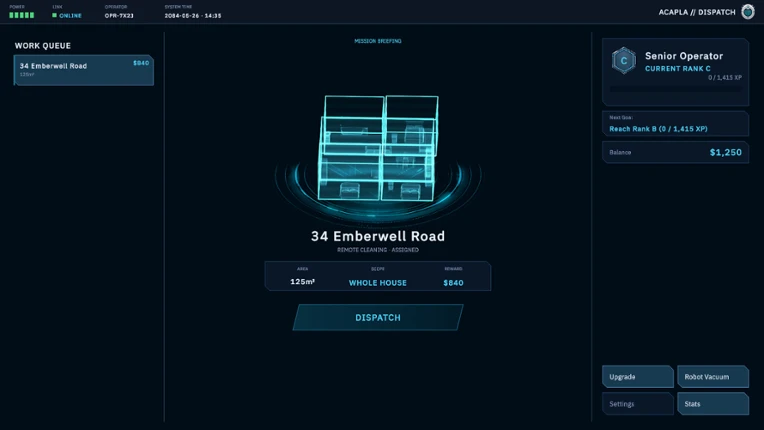Select 34 Emberwell Road in work queue

point(84,70)
